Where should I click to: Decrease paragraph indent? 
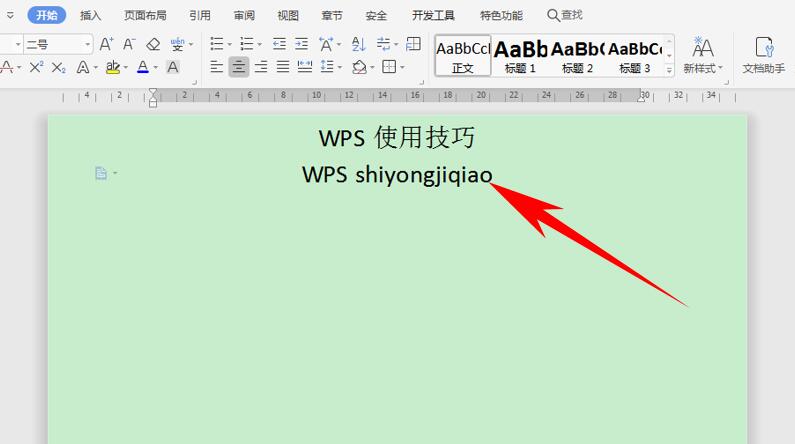279,44
